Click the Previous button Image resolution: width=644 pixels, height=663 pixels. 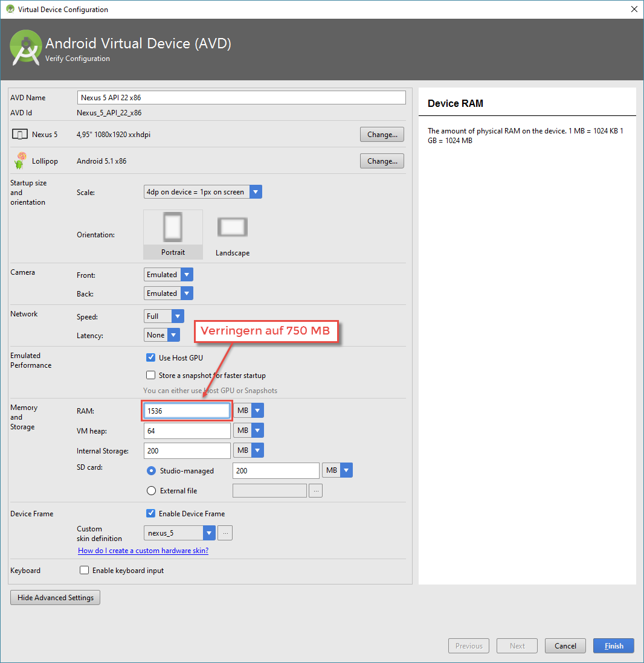469,645
